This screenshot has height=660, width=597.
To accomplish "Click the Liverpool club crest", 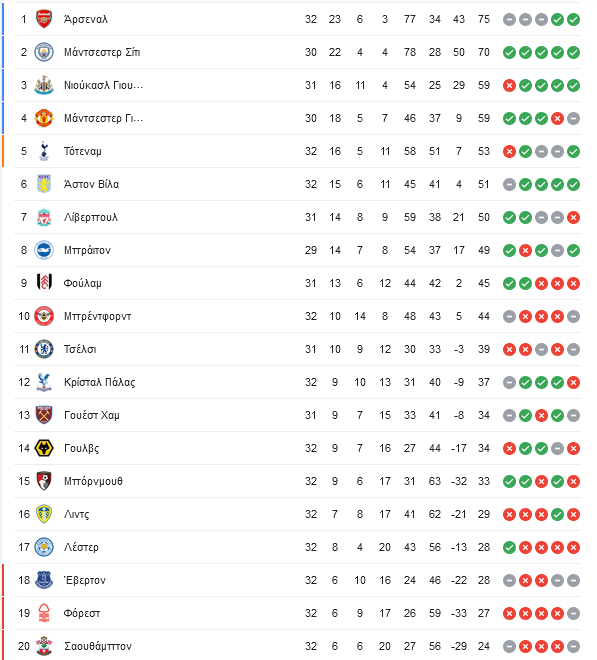I will pyautogui.click(x=44, y=217).
